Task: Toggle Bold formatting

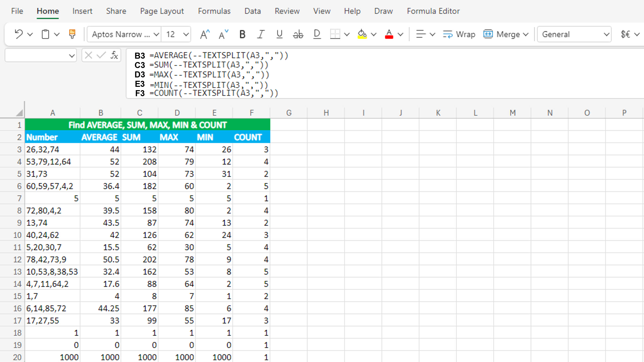Action: pyautogui.click(x=242, y=34)
